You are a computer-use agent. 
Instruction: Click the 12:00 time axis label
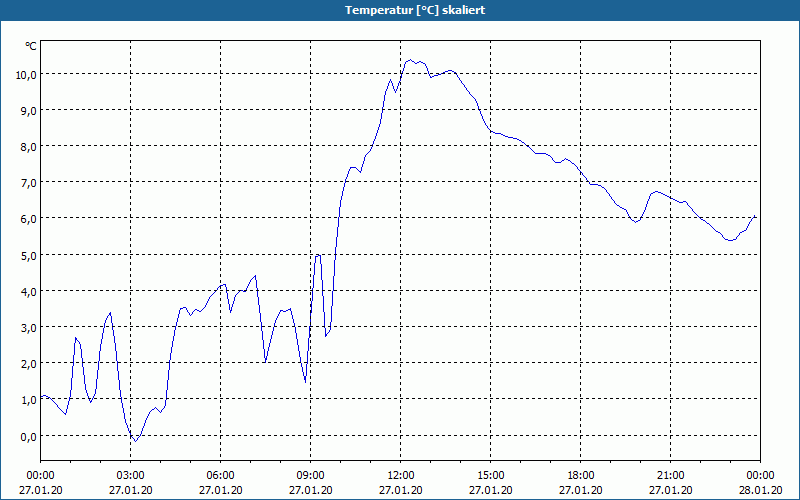coord(401,476)
